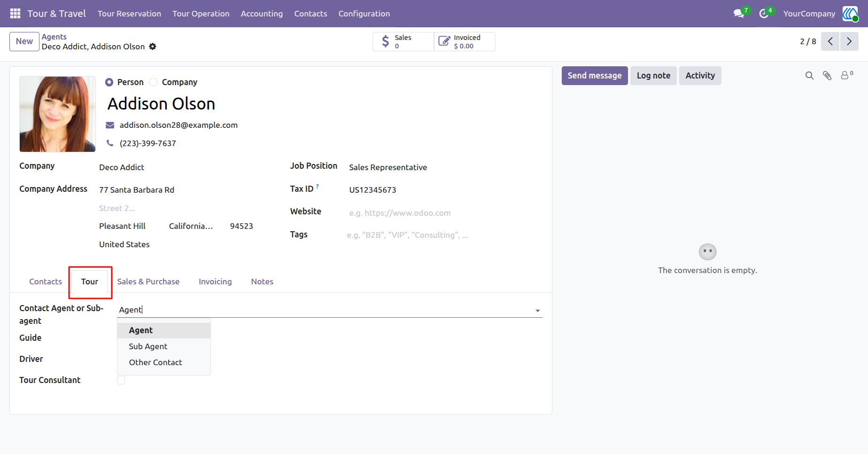Choose Agent from the dropdown list

[164, 330]
